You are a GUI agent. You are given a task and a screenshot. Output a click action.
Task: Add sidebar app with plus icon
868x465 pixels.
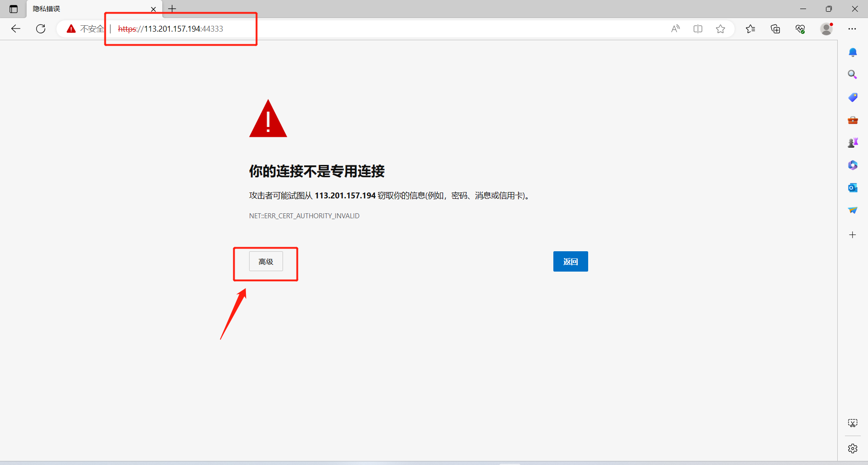click(x=853, y=235)
